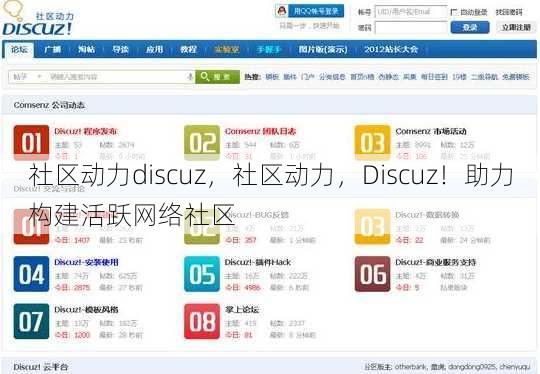Click hot search link 伪静态

click(388, 77)
